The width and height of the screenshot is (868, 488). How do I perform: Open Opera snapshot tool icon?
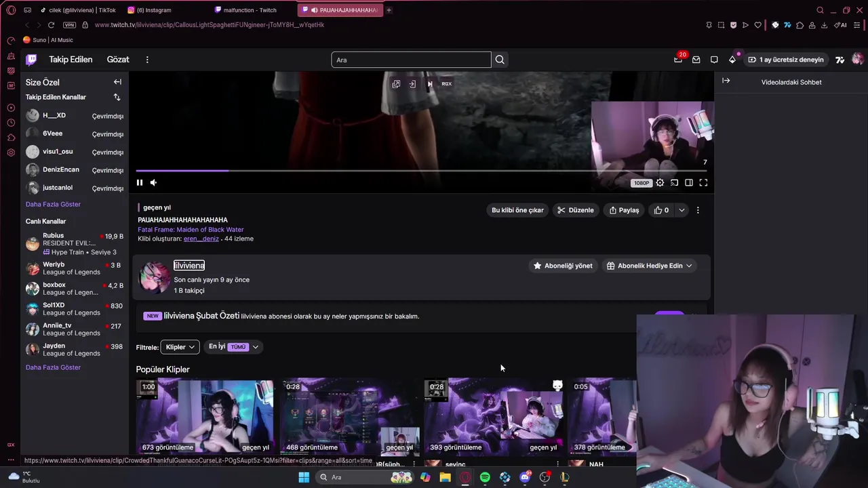[x=721, y=25]
